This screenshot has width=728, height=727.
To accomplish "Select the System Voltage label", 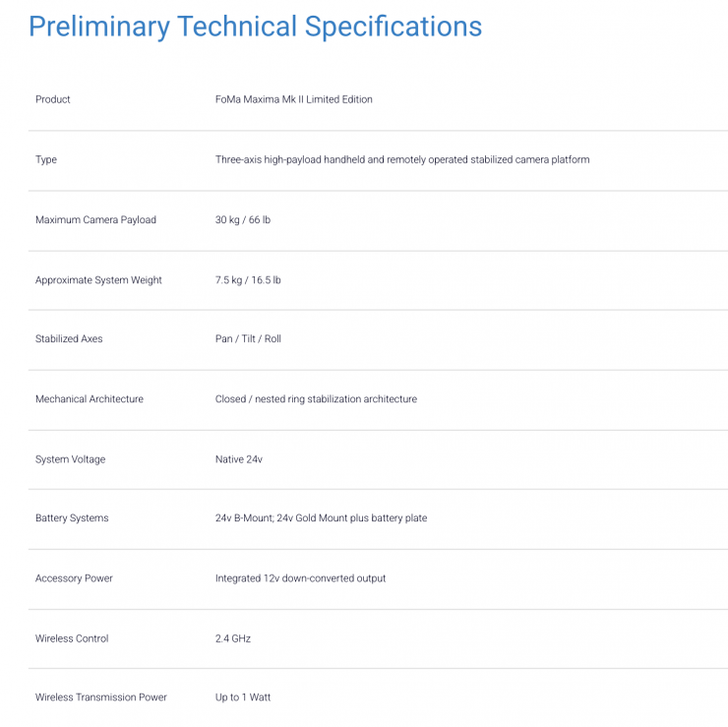I will [71, 459].
